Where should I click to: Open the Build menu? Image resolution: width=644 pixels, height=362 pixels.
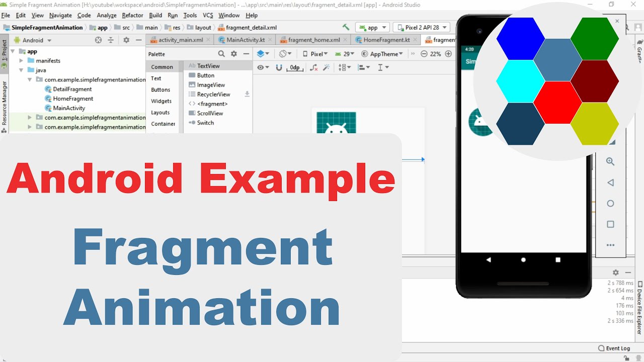pos(155,16)
